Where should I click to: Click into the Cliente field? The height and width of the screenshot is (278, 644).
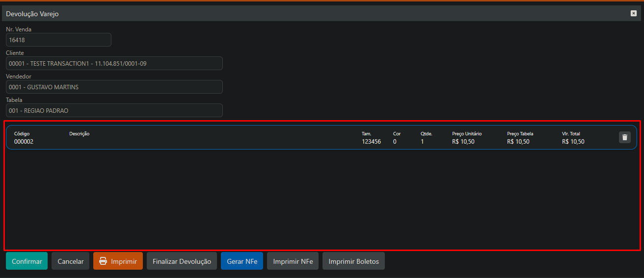coord(114,63)
